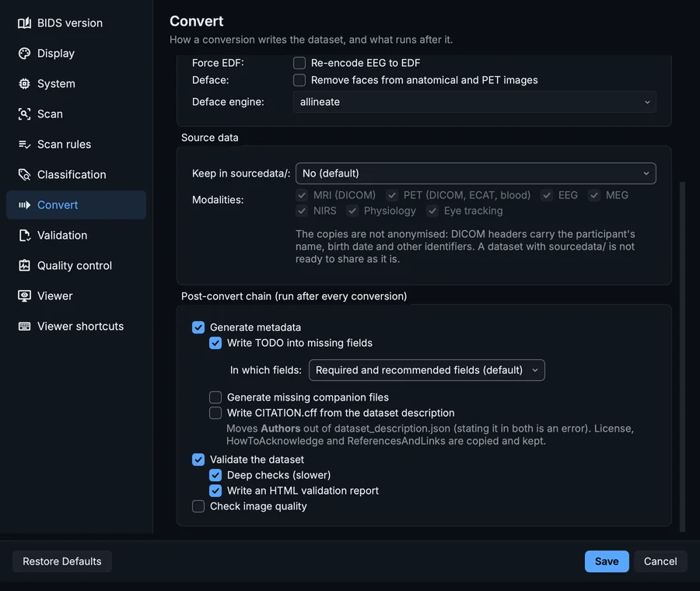Screen dimensions: 700x591
Task: Toggle the NIRS modality checkbox
Action: tap(302, 211)
